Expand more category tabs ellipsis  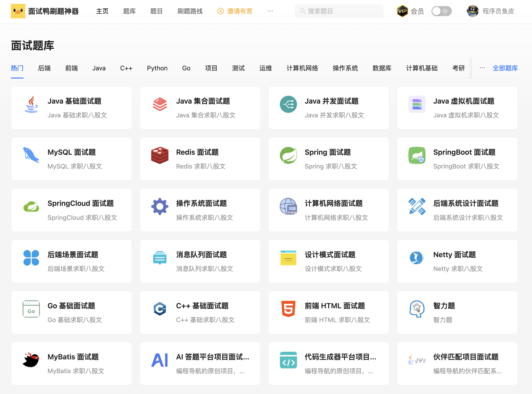482,68
